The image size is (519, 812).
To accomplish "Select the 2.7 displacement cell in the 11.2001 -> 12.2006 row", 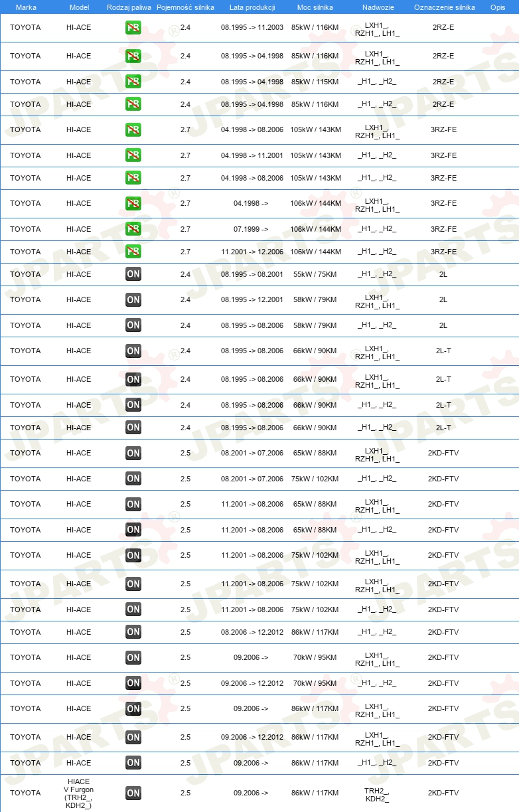I will pyautogui.click(x=185, y=252).
